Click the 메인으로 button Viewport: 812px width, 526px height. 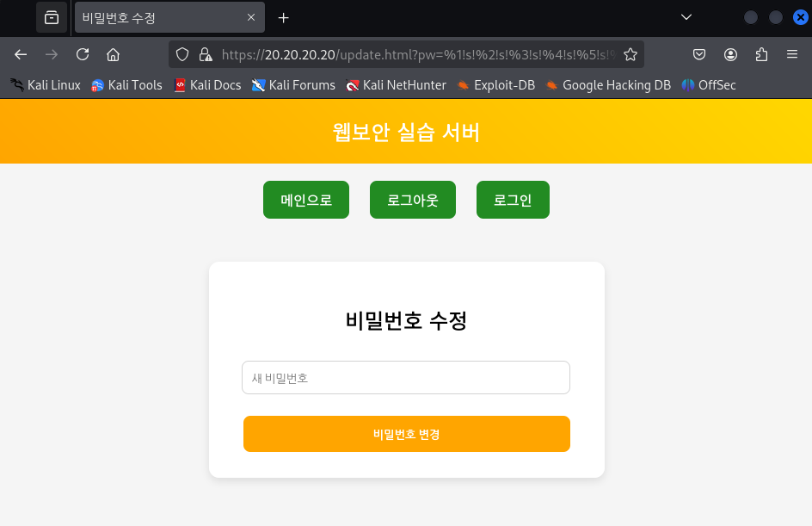pos(306,200)
